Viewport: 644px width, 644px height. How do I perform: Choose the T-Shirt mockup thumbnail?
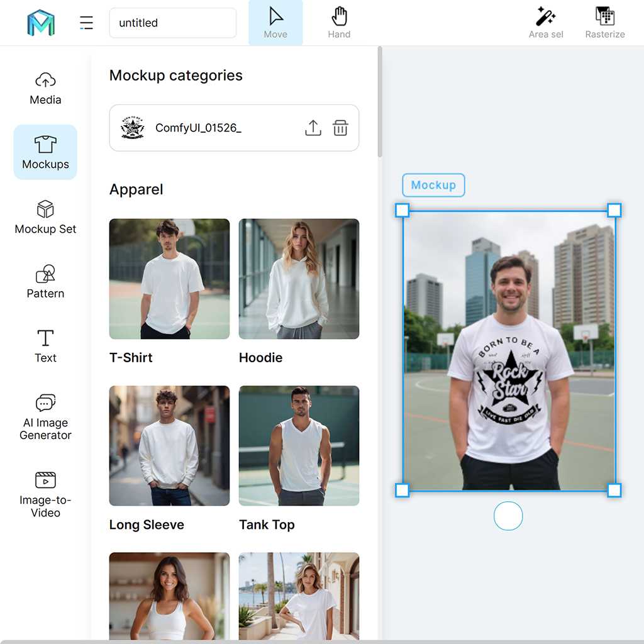169,279
